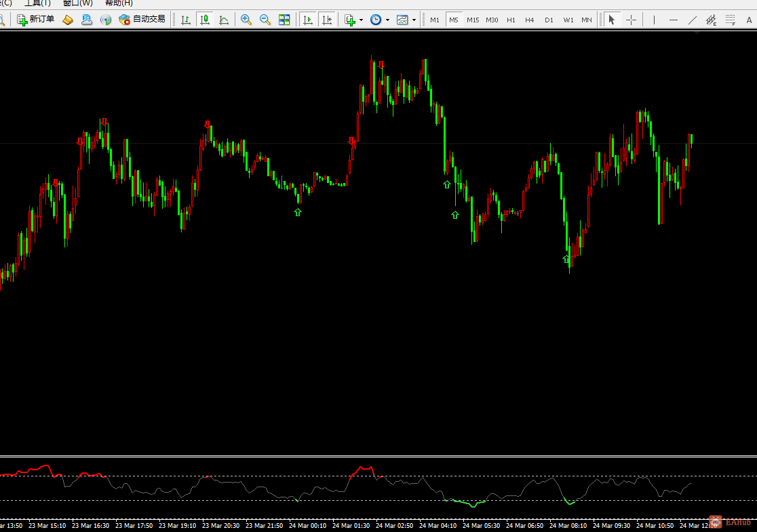The height and width of the screenshot is (532, 757).
Task: Pick the horizontal line drawing tool
Action: click(x=674, y=20)
